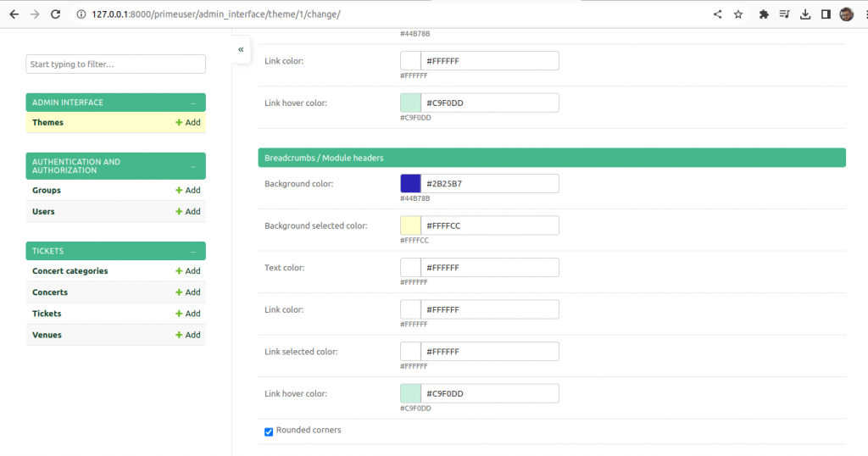Toggle the Rounded corners checkbox
This screenshot has width=868, height=456.
click(x=269, y=431)
